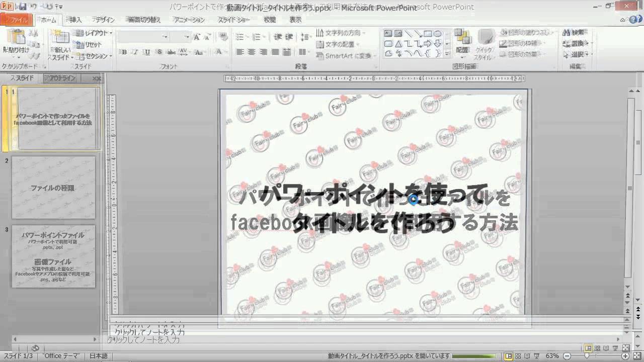The image size is (644, 362).
Task: Select the straight line shape
Action: pos(408,34)
